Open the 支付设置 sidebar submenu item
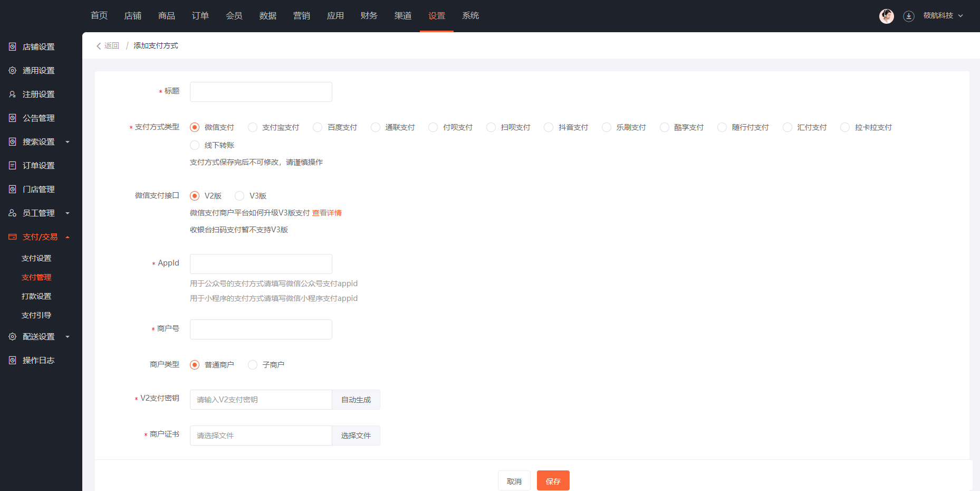This screenshot has height=491, width=980. pos(36,258)
